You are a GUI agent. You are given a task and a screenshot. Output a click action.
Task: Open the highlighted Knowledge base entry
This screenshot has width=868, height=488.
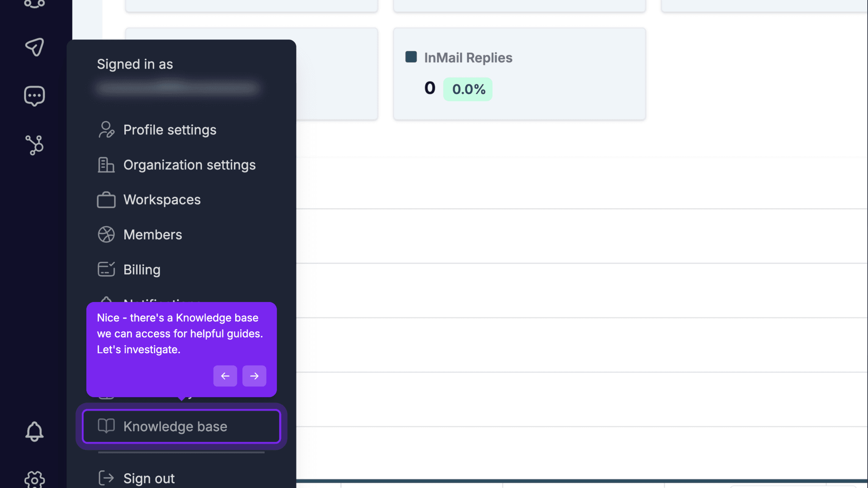(175, 426)
